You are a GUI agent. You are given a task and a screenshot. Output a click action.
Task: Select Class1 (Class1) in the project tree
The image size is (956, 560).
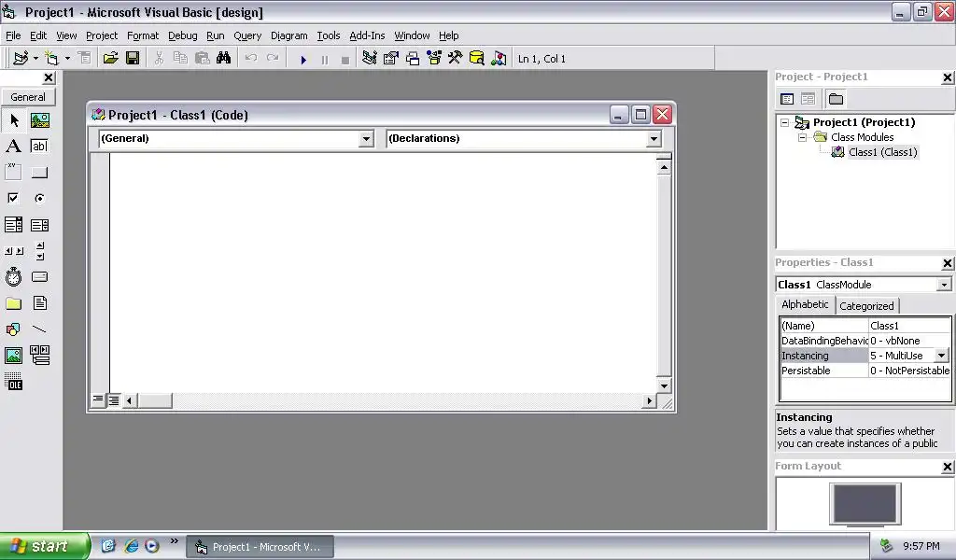point(882,152)
